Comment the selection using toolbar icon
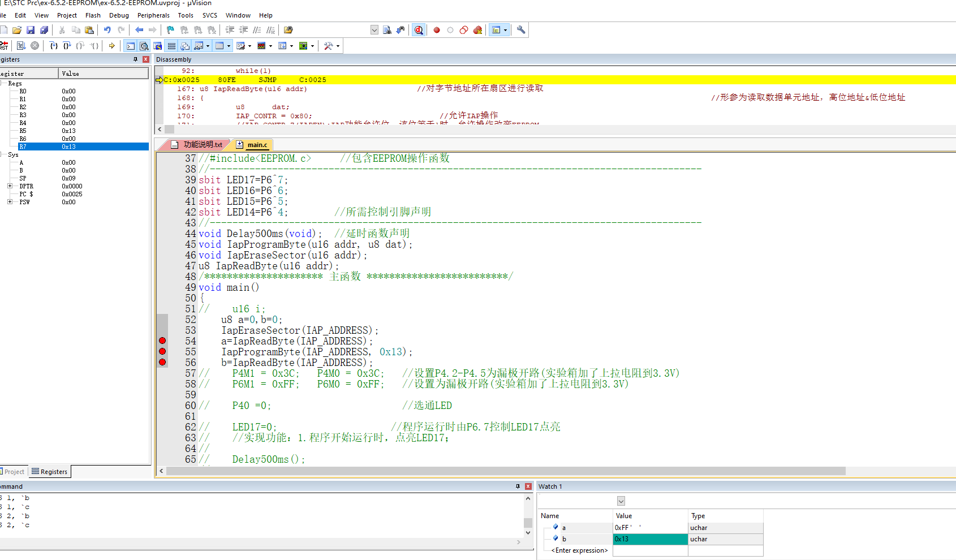 [x=257, y=30]
